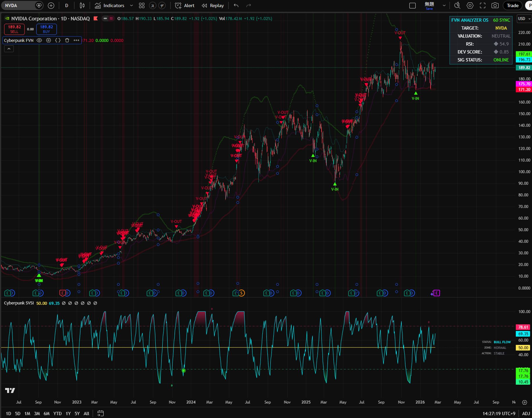Click the alarm clock Alert icon
This screenshot has width=532, height=418.
[178, 6]
